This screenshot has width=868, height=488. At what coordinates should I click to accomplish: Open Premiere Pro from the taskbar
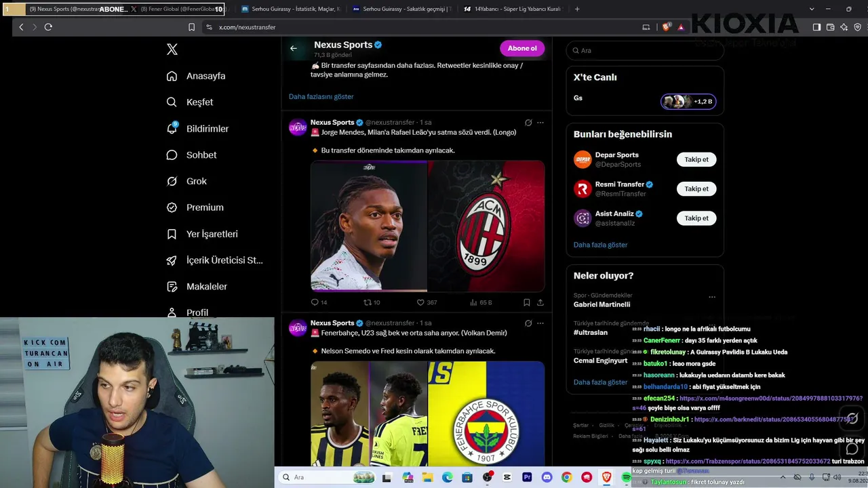[x=527, y=477]
